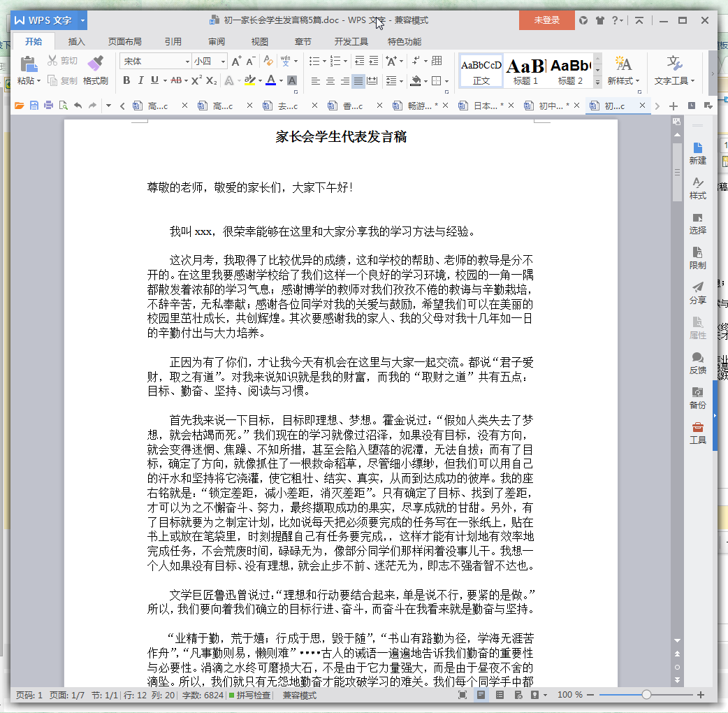728x713 pixels.
Task: Switch to the 视图 tab
Action: tap(259, 42)
